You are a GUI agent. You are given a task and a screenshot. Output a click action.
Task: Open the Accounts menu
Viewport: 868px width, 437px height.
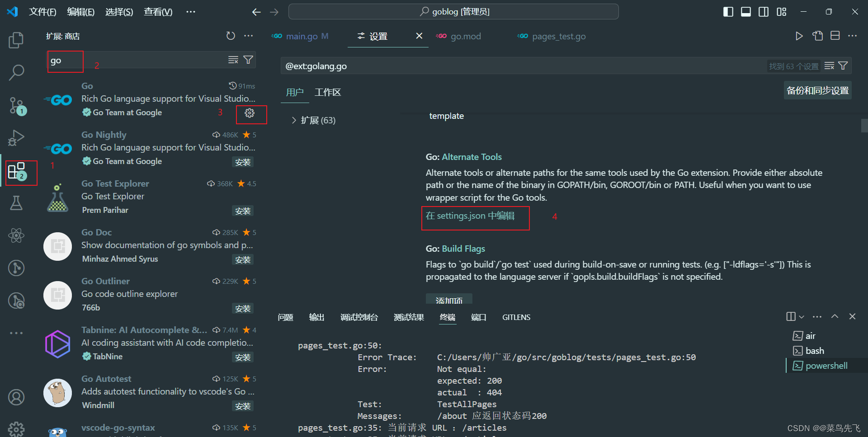click(x=16, y=397)
